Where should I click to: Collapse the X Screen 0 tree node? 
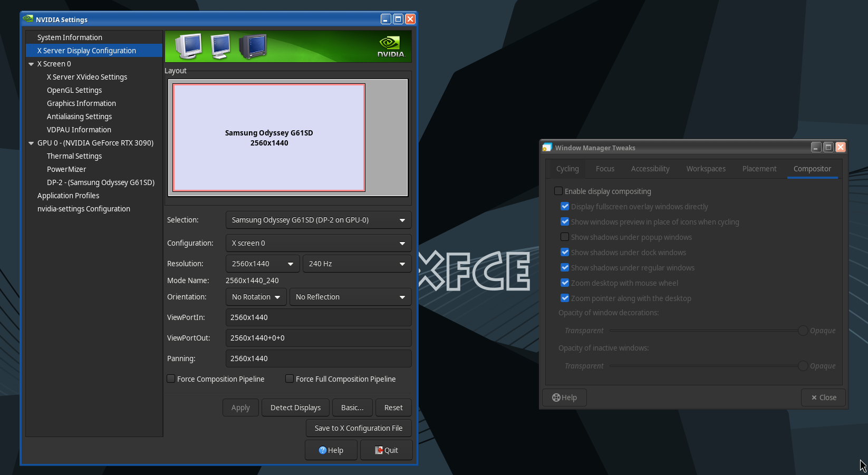[31, 64]
